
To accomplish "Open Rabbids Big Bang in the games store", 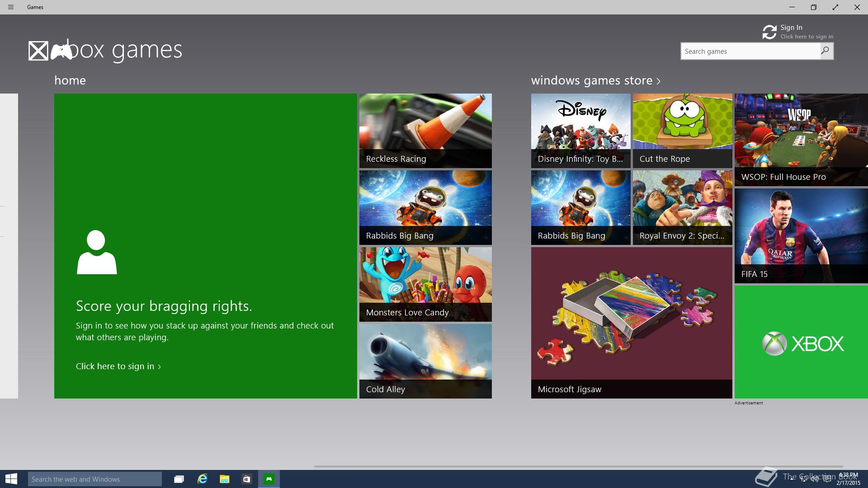I will [580, 207].
